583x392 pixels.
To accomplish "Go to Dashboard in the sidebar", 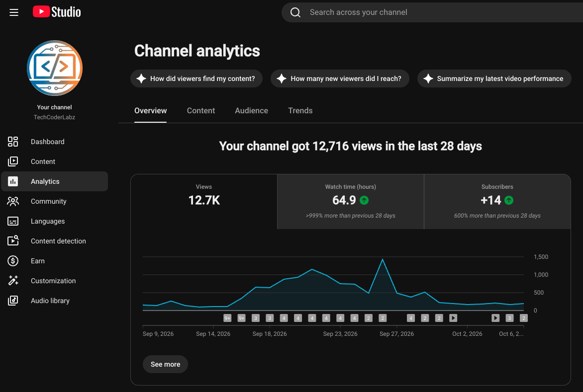I will tap(55, 142).
